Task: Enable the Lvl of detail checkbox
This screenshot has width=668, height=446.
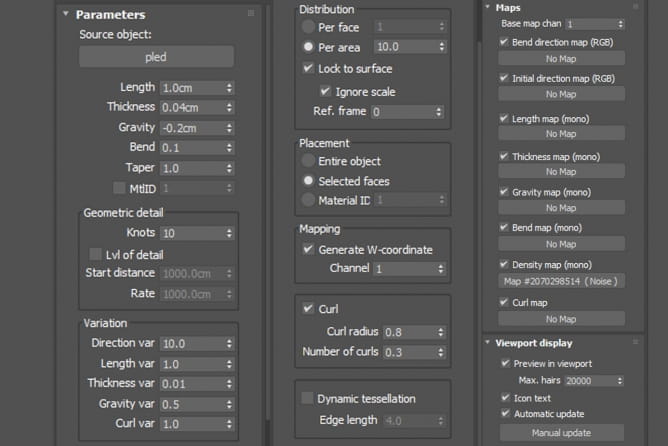Action: 97,253
